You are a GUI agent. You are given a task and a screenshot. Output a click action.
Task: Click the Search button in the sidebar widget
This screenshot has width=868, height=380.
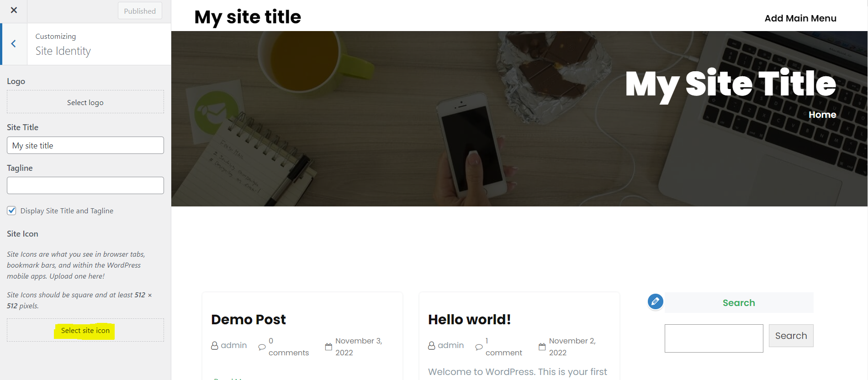[791, 336]
